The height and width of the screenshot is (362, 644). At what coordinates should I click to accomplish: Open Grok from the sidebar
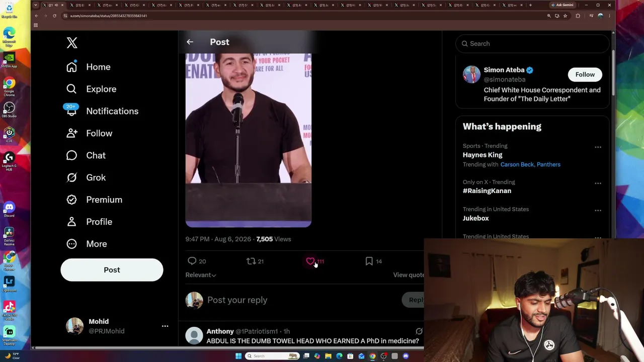pyautogui.click(x=96, y=177)
